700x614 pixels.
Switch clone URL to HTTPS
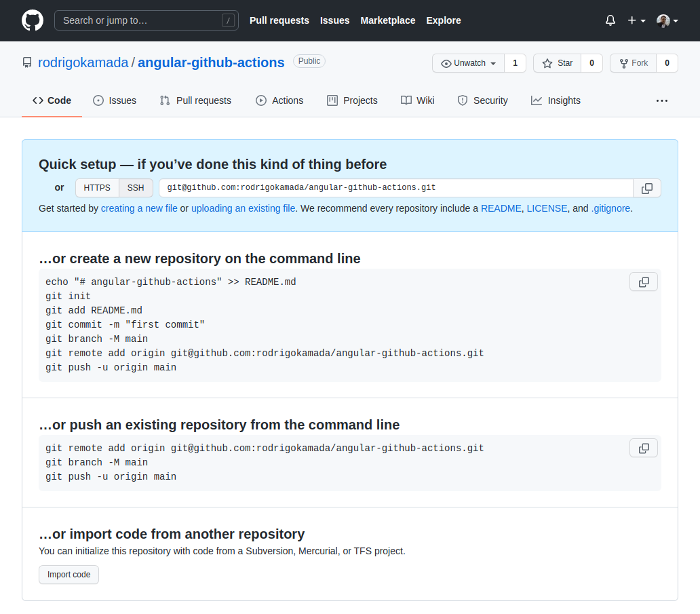[97, 188]
